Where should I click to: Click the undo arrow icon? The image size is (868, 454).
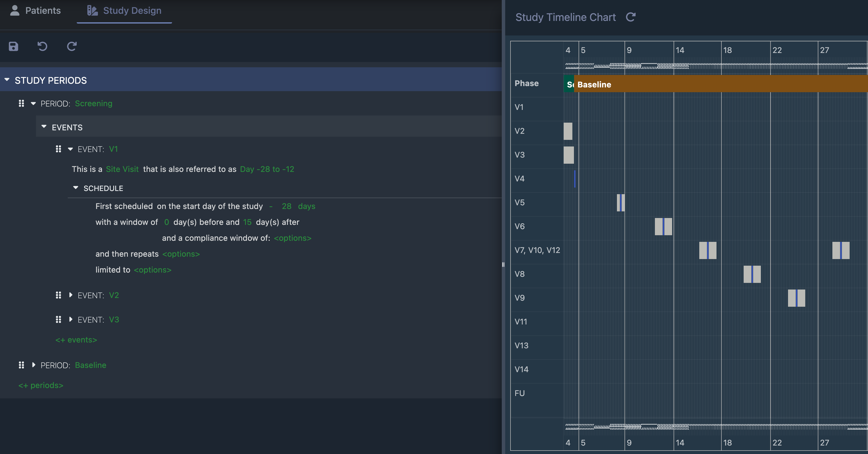[x=42, y=46]
